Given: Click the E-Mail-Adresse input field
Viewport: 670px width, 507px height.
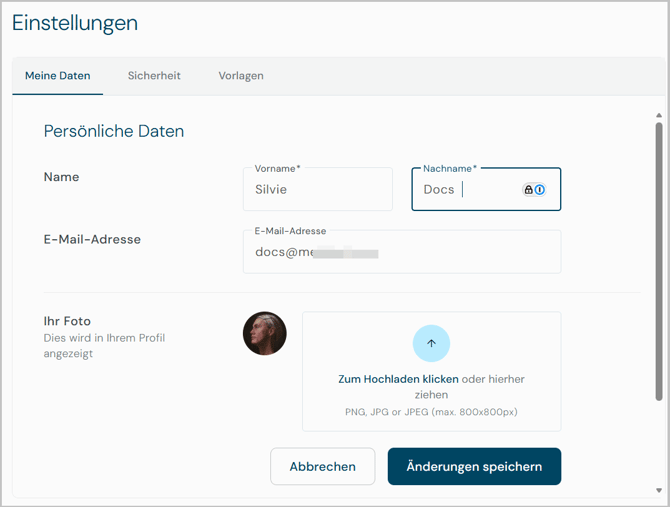Looking at the screenshot, I should (x=402, y=252).
